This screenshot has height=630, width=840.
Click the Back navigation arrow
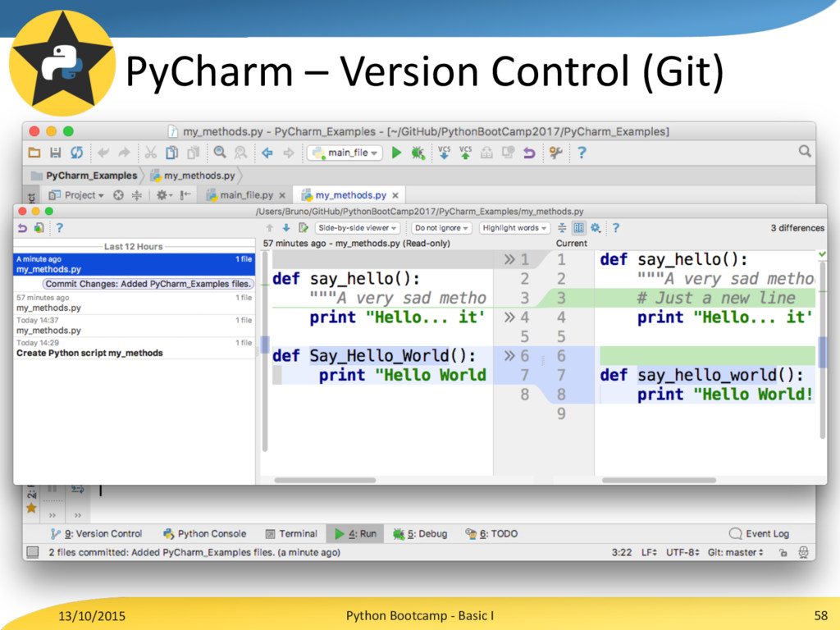(267, 153)
